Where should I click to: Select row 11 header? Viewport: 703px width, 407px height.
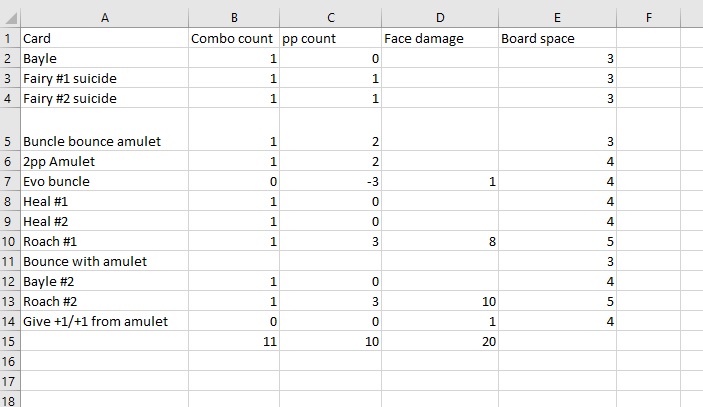(x=9, y=261)
